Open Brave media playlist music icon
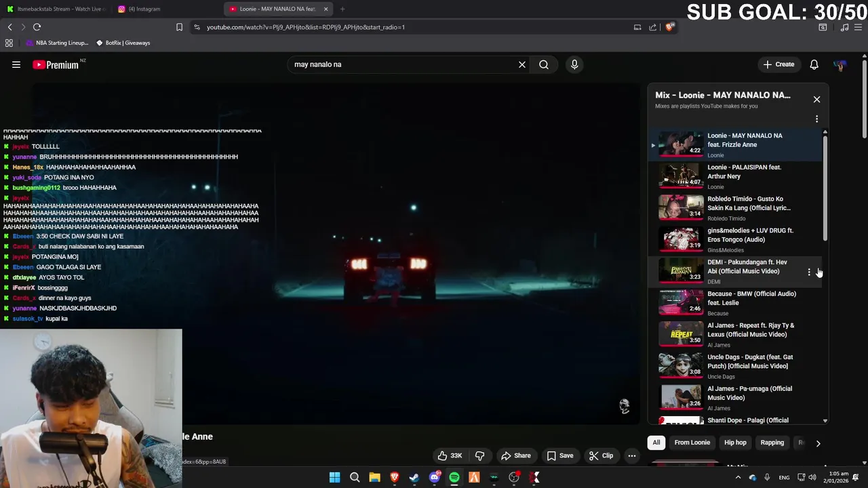Screen dimensions: 868x488 844,27
